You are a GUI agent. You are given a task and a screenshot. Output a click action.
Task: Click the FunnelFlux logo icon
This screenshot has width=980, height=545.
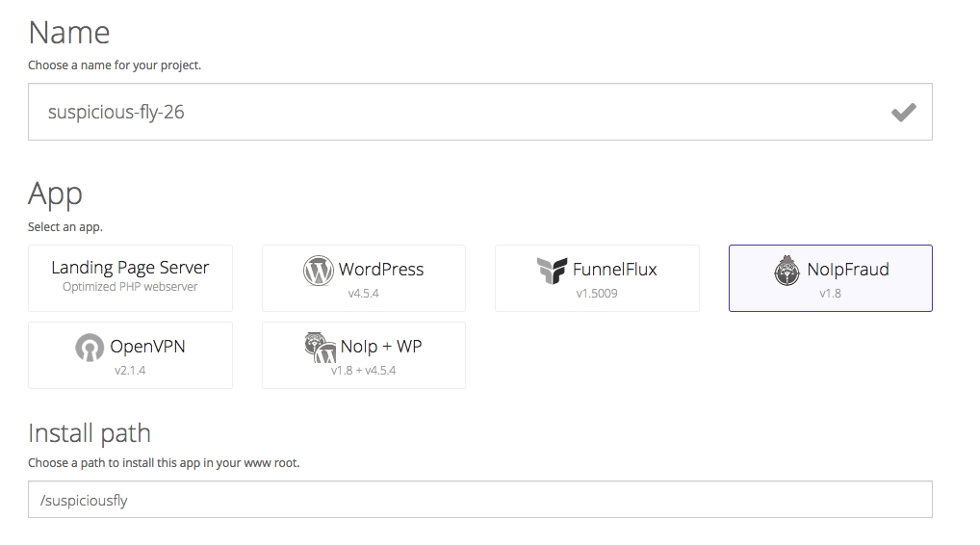(x=552, y=271)
